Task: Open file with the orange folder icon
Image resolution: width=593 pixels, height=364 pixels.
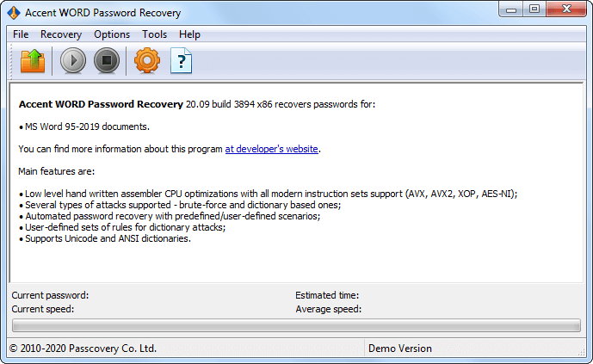Action: (x=33, y=60)
